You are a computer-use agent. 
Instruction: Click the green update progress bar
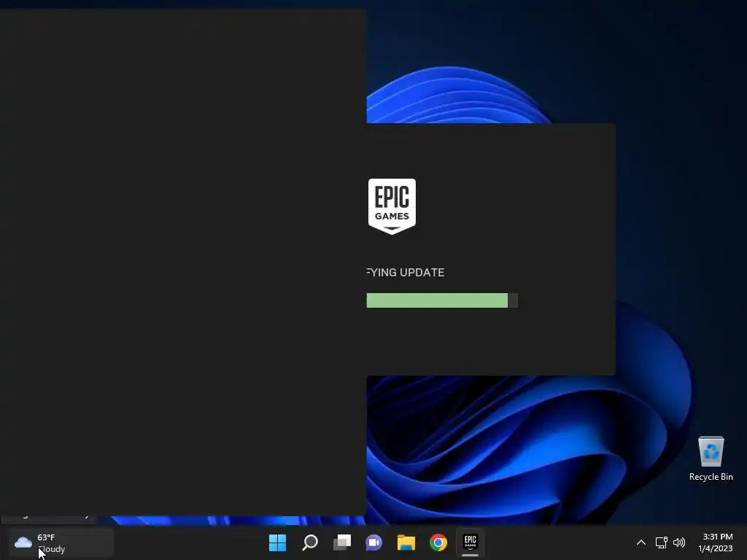[437, 300]
